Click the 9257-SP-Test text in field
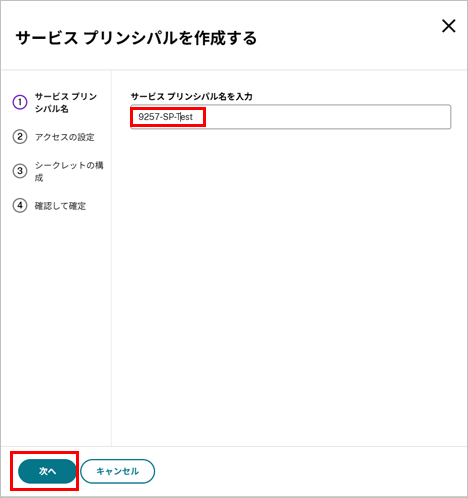 [165, 117]
